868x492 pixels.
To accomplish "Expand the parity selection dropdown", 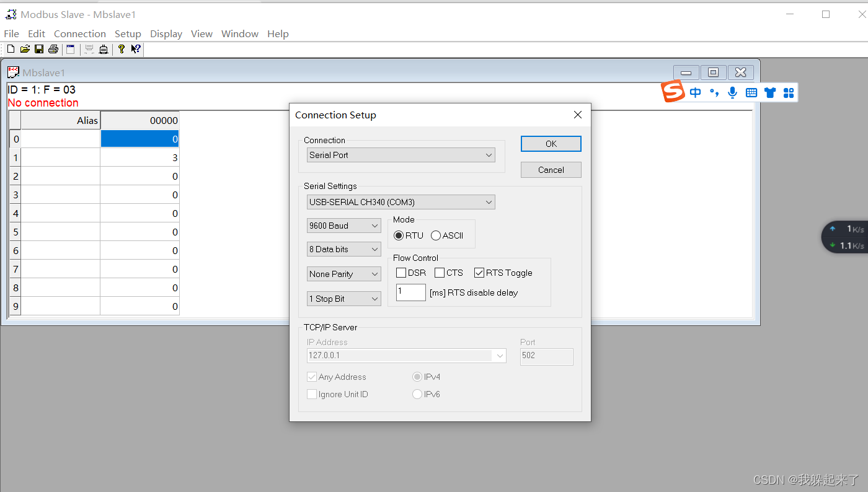I will pos(343,273).
